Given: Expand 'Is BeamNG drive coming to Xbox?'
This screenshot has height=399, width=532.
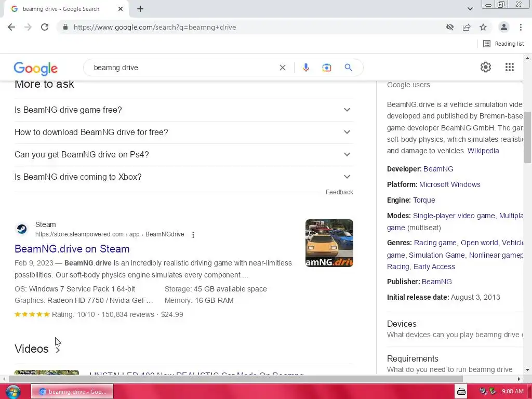Looking at the screenshot, I should click(184, 177).
